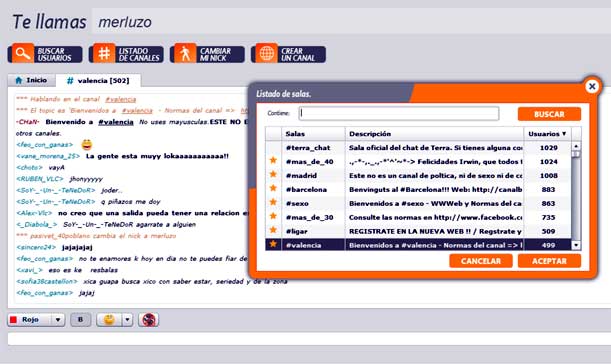Select the #barcelona room name

coord(306,190)
